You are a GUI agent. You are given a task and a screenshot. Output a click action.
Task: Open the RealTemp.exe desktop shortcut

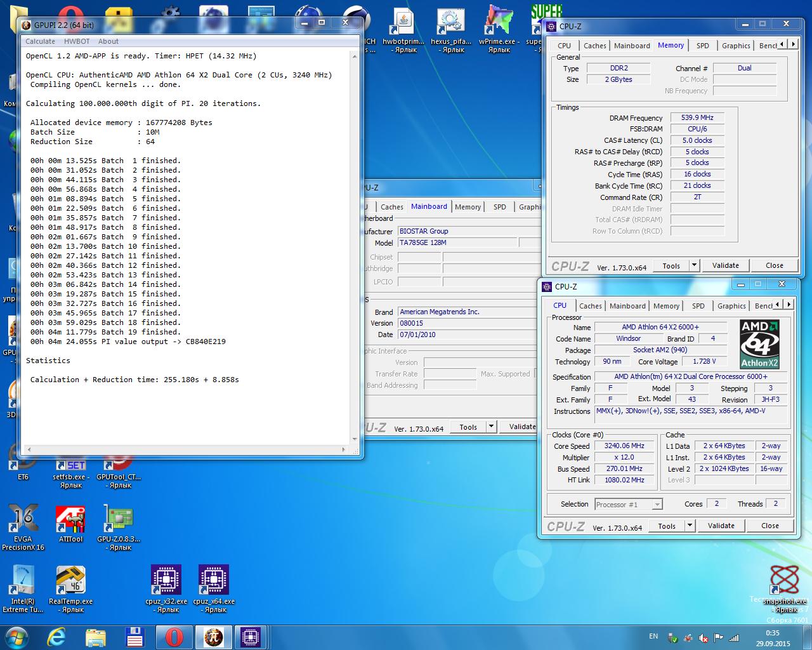[x=70, y=589]
